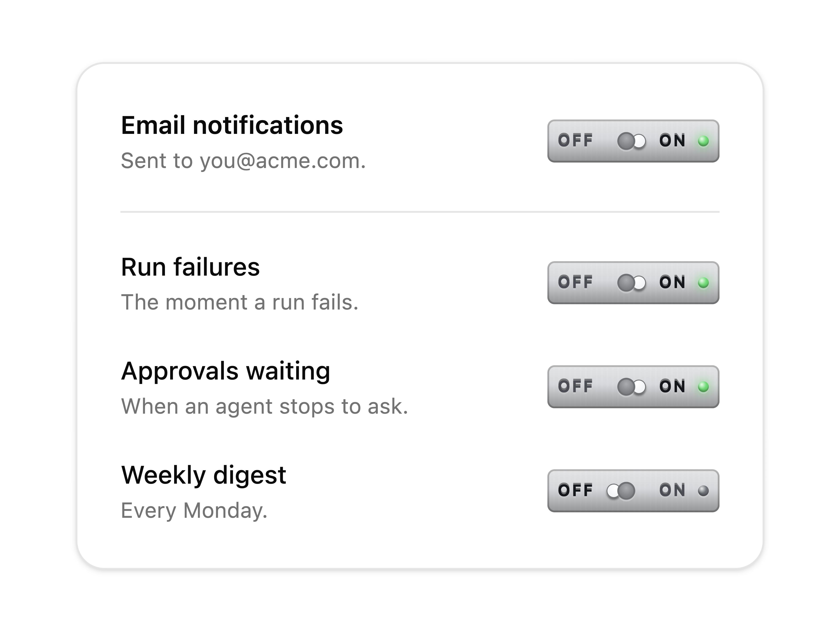Select OFF on the Run failures switch
Viewport: 840px width, 630px height.
coord(575,282)
